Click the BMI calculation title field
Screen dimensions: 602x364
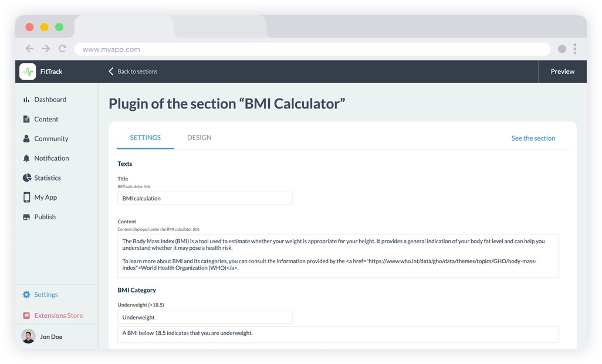point(205,198)
